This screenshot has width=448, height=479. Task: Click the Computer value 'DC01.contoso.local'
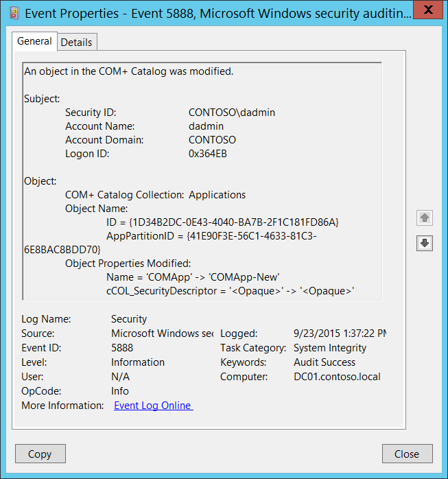point(337,377)
